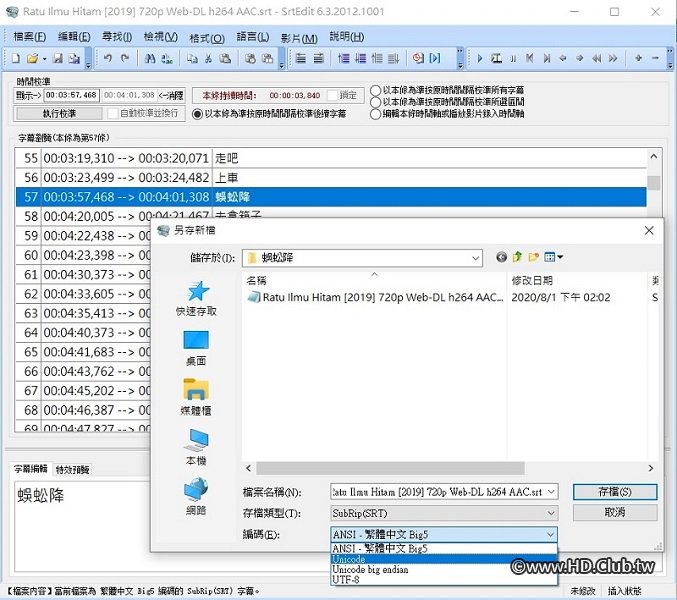
Task: Click the align-right lines toolbar icon
Action: (319, 58)
